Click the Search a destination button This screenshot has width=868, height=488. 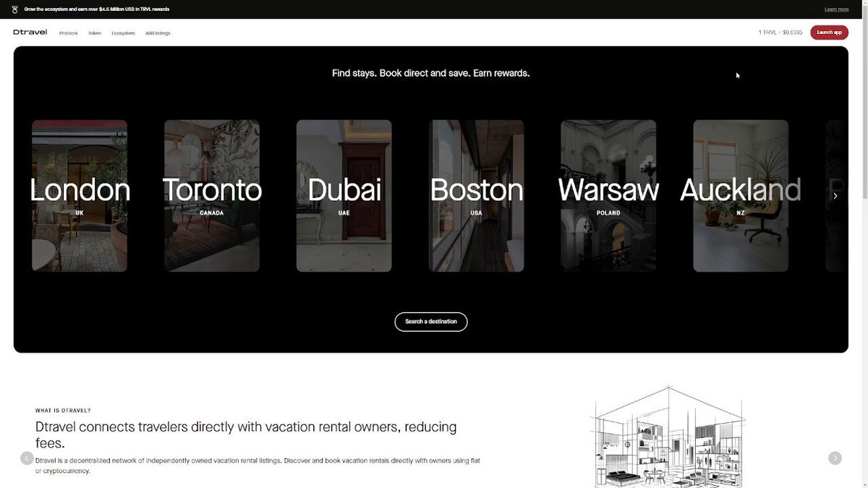click(431, 322)
